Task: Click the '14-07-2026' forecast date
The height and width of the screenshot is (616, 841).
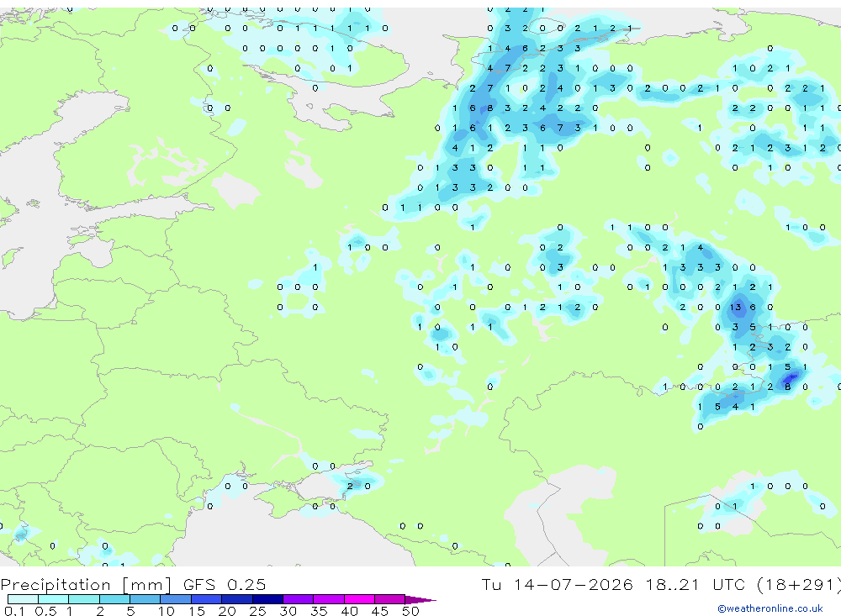Action: (573, 584)
